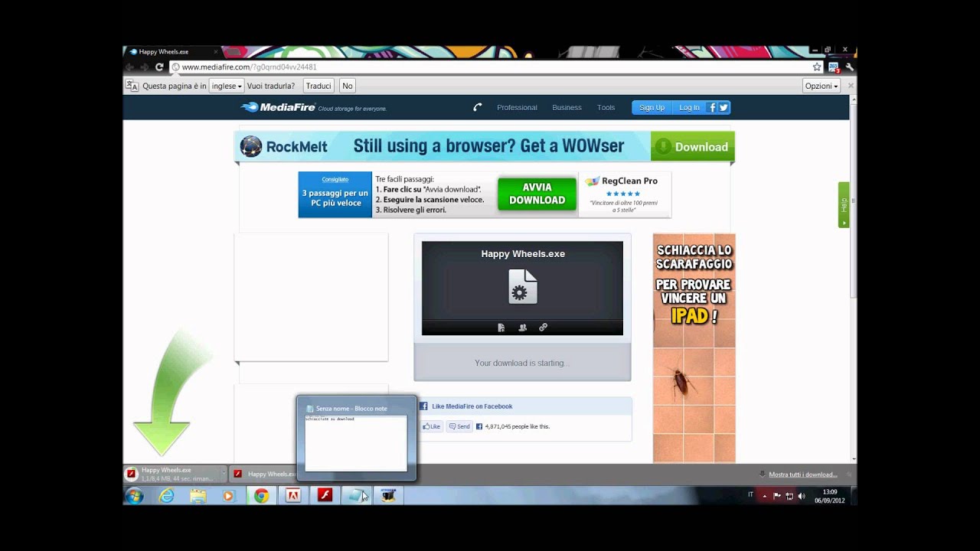Click the save-to-account file icon under preview
980x551 pixels.
click(x=501, y=328)
